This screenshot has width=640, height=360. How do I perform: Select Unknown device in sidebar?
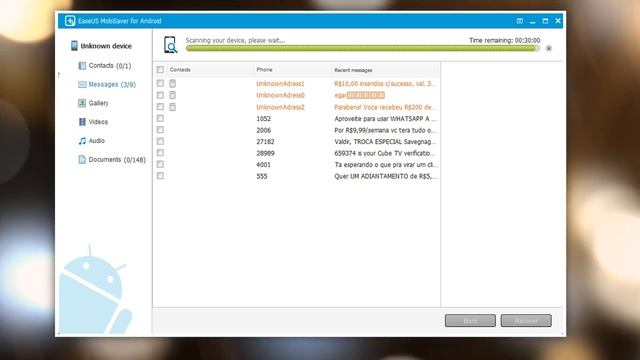coord(106,46)
